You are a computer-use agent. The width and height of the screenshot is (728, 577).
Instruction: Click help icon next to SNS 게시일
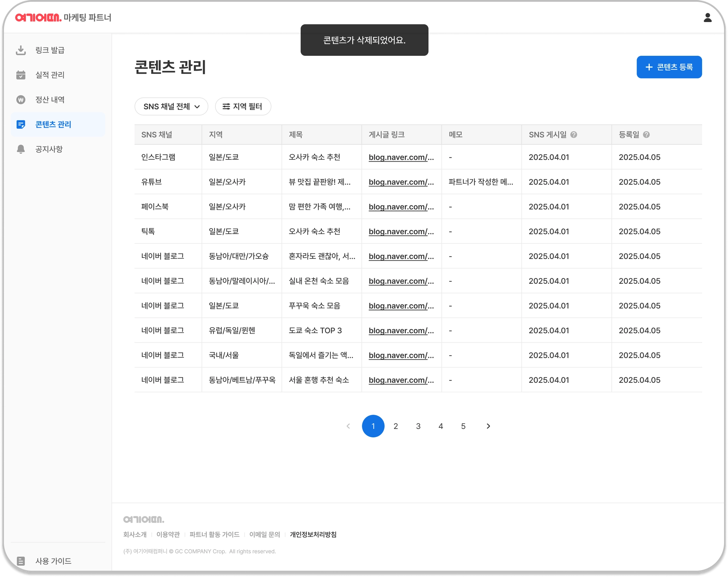[x=574, y=135]
